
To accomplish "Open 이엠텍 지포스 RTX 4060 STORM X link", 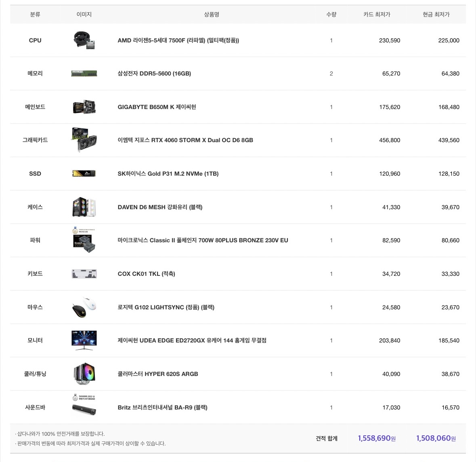I will pyautogui.click(x=185, y=140).
